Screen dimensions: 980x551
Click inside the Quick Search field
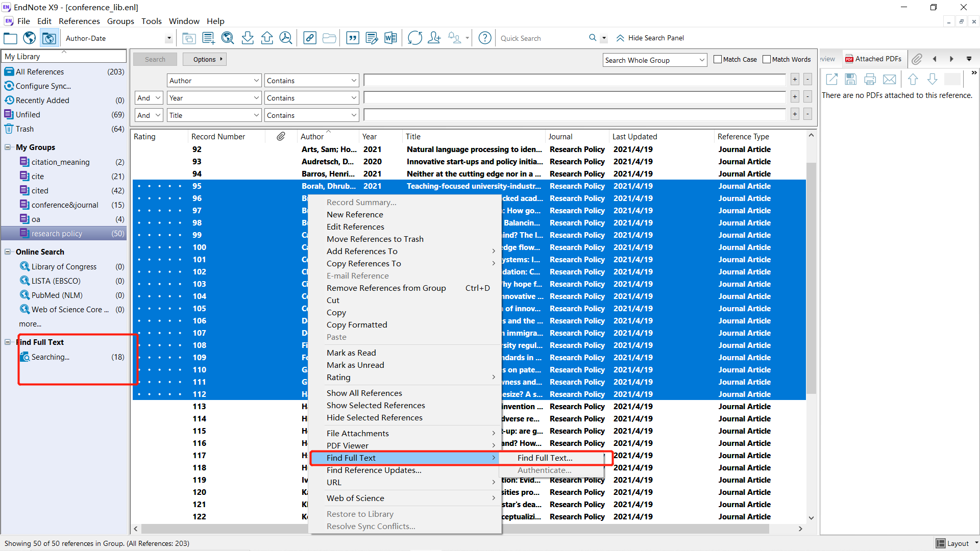tap(541, 38)
